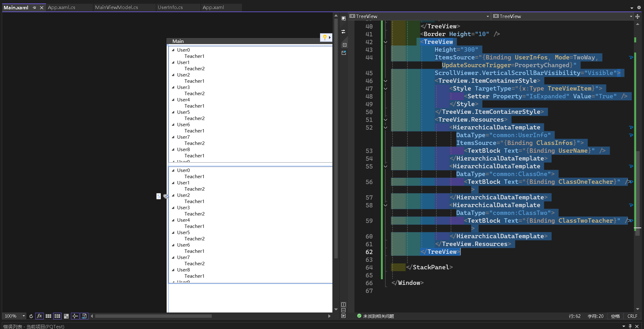Viewport: 644px width, 329px height.
Task: Click code editor vertical scrollbar down arrow
Action: [x=637, y=309]
